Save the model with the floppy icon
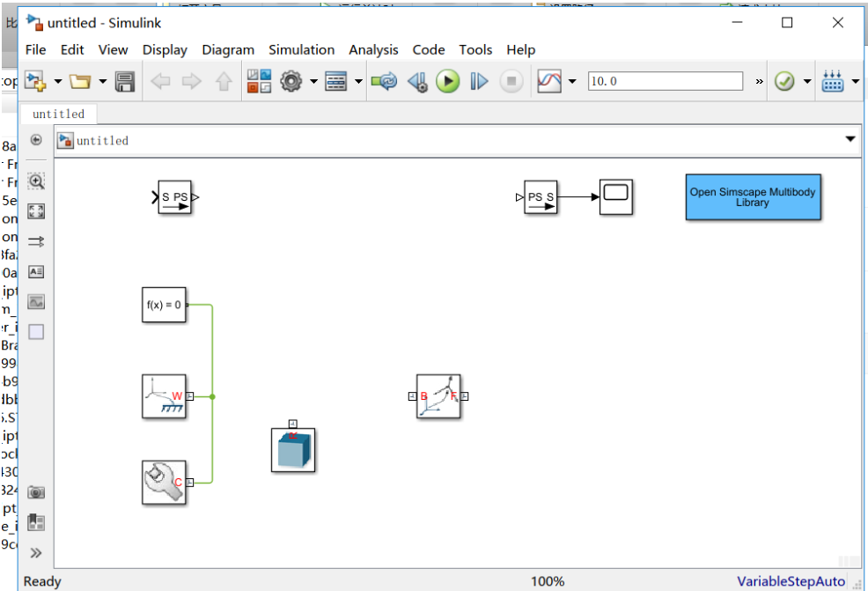 (x=125, y=81)
